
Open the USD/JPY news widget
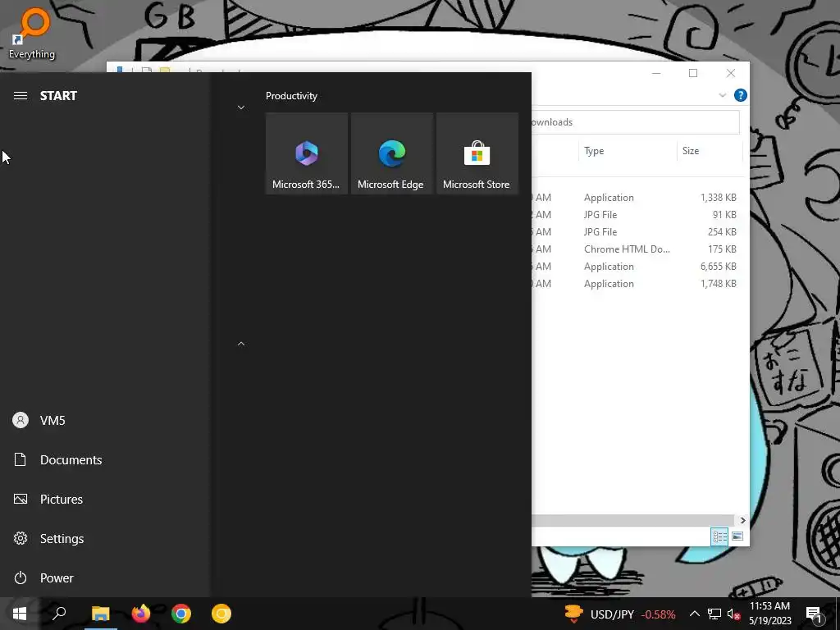pyautogui.click(x=620, y=614)
